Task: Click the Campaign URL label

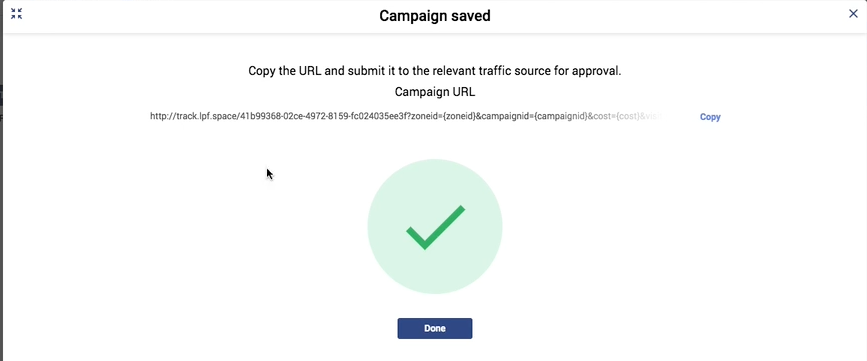Action: tap(435, 92)
